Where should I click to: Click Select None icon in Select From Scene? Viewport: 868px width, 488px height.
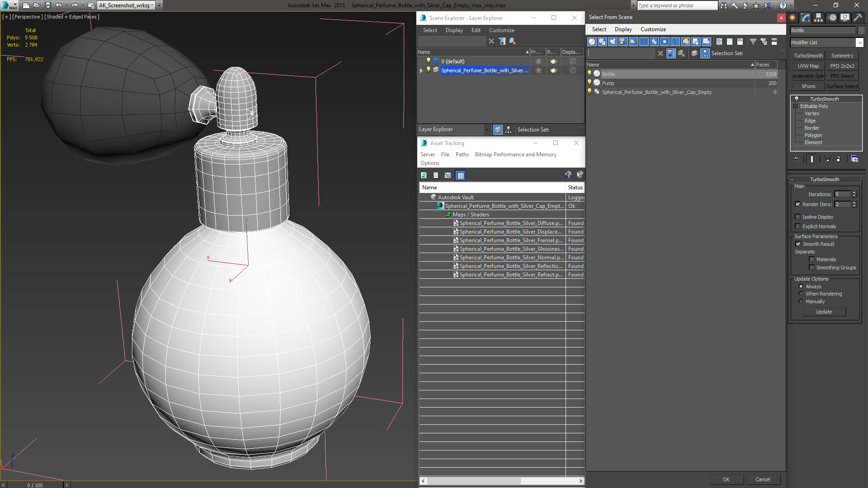pyautogui.click(x=730, y=42)
